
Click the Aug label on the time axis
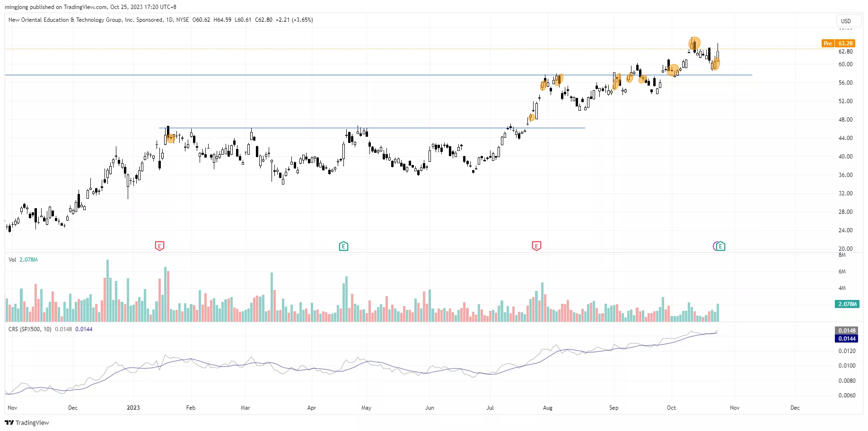tap(548, 408)
